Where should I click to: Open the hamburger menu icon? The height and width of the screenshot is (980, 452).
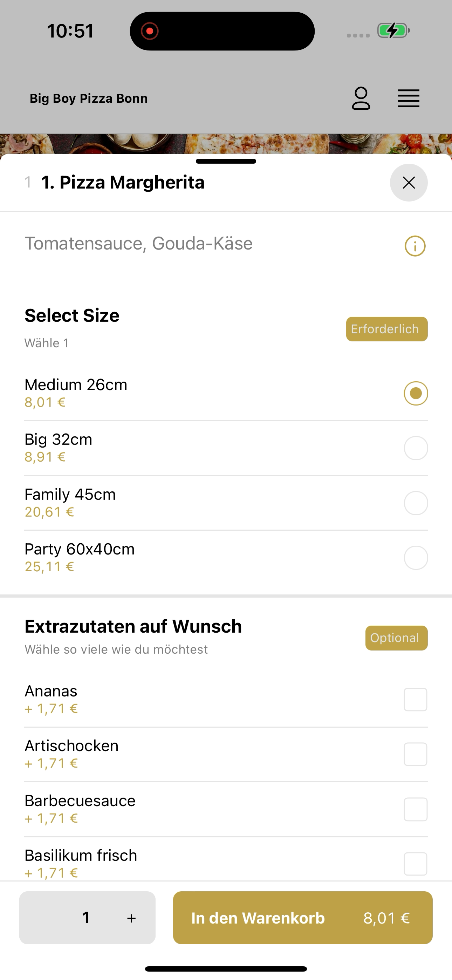click(409, 98)
